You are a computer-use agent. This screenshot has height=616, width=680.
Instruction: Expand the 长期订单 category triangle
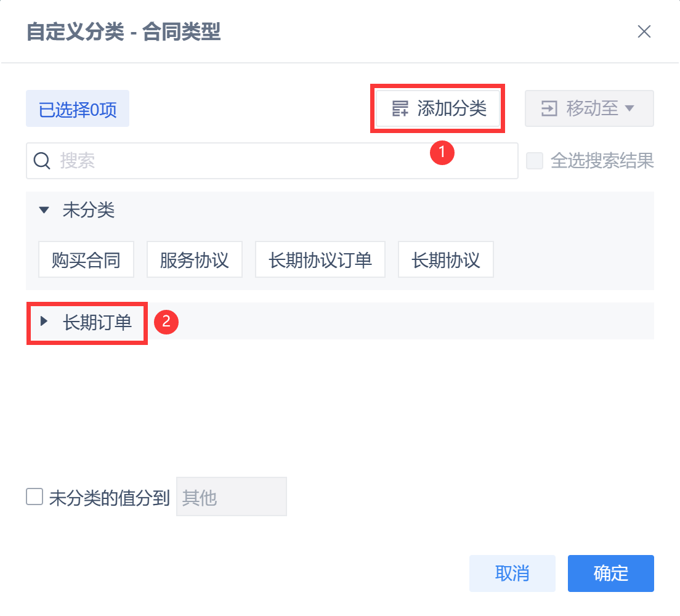click(x=44, y=321)
